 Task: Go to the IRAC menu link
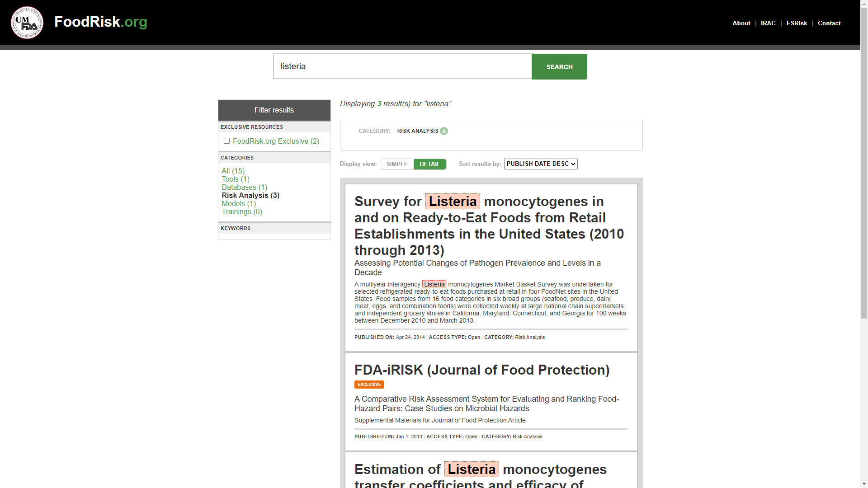(x=768, y=23)
